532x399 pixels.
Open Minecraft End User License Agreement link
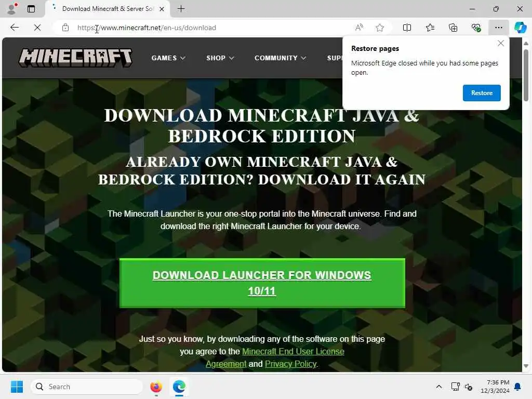coord(275,357)
